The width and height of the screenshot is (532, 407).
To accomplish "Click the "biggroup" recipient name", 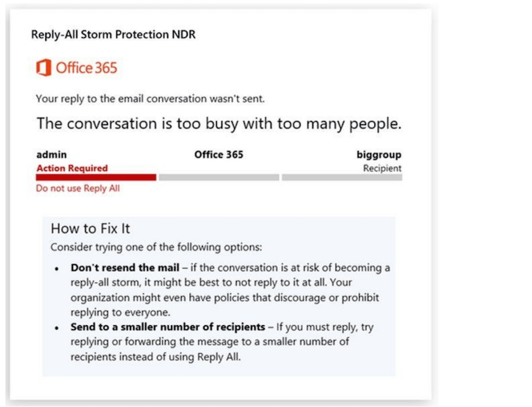I will pyautogui.click(x=379, y=155).
